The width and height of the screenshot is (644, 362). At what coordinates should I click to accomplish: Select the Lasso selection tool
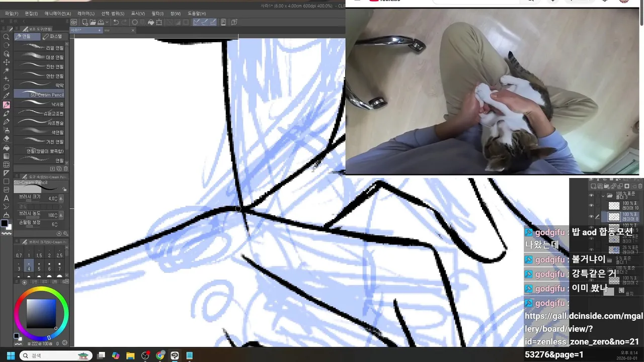click(x=7, y=87)
